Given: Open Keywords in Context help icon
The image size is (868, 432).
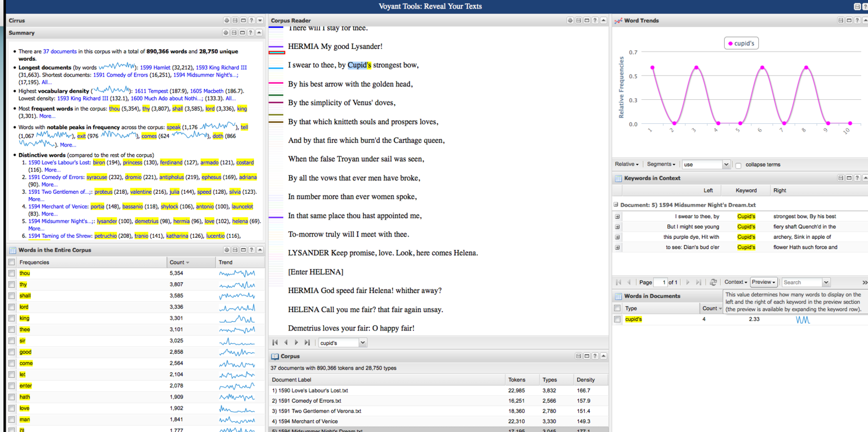Looking at the screenshot, I should [x=857, y=178].
